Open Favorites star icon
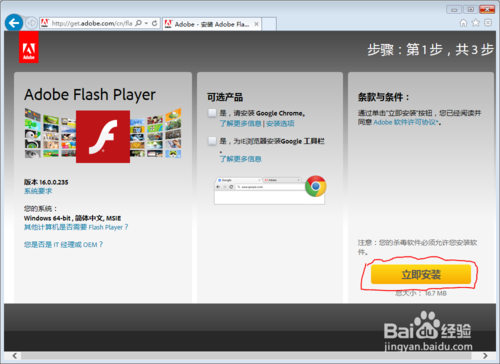500x364 pixels. 476,23
